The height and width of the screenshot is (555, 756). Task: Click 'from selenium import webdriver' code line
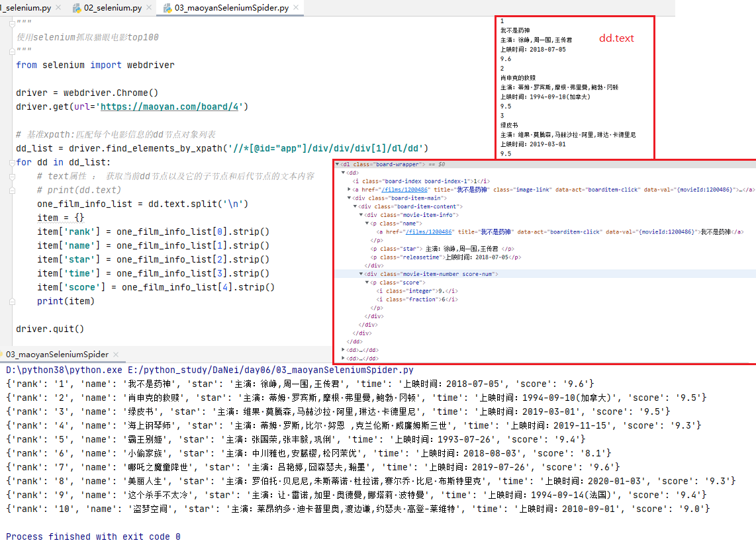pyautogui.click(x=95, y=65)
